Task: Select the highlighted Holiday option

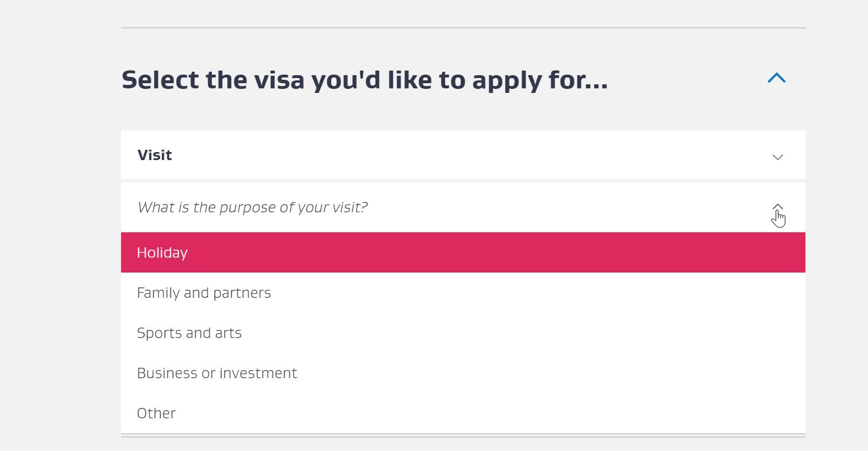Action: coord(462,252)
